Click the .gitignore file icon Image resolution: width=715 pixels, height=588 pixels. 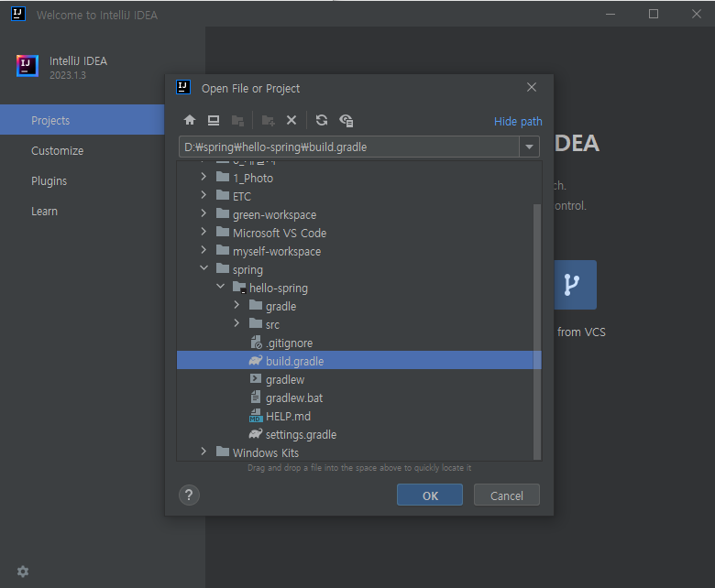tap(257, 342)
